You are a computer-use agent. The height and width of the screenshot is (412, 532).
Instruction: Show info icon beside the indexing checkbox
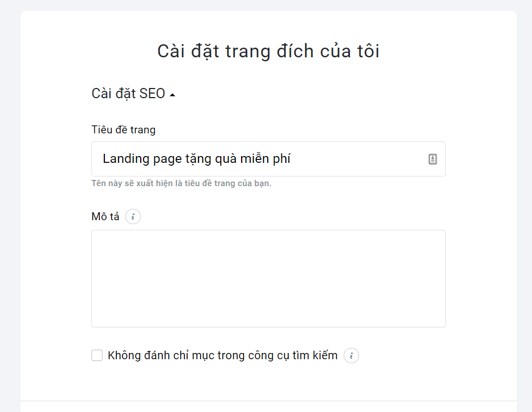[x=351, y=356]
